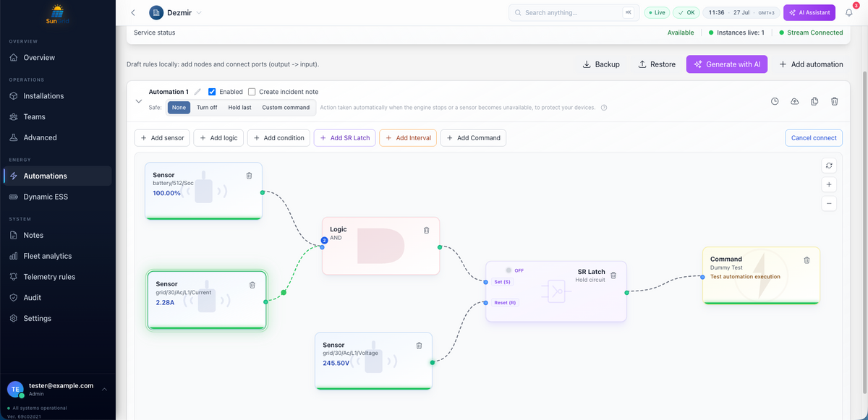Rename Automation 1 with pencil icon
The width and height of the screenshot is (868, 420).
pos(198,92)
